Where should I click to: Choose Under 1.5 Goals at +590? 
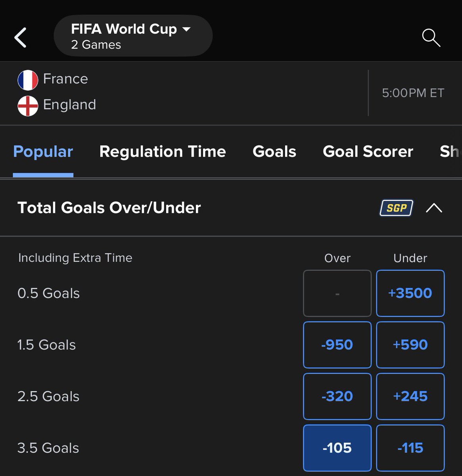click(x=410, y=345)
